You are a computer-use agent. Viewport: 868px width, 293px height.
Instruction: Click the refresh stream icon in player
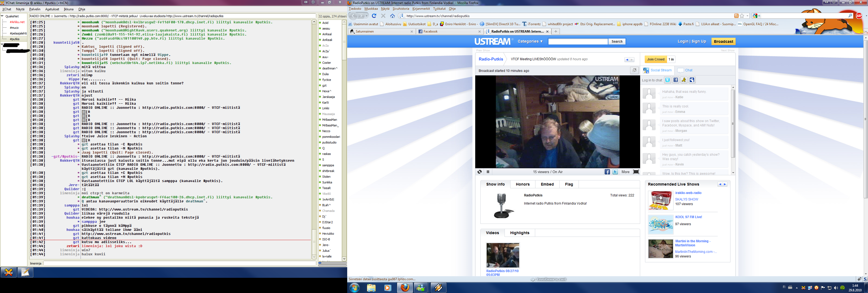pos(480,172)
